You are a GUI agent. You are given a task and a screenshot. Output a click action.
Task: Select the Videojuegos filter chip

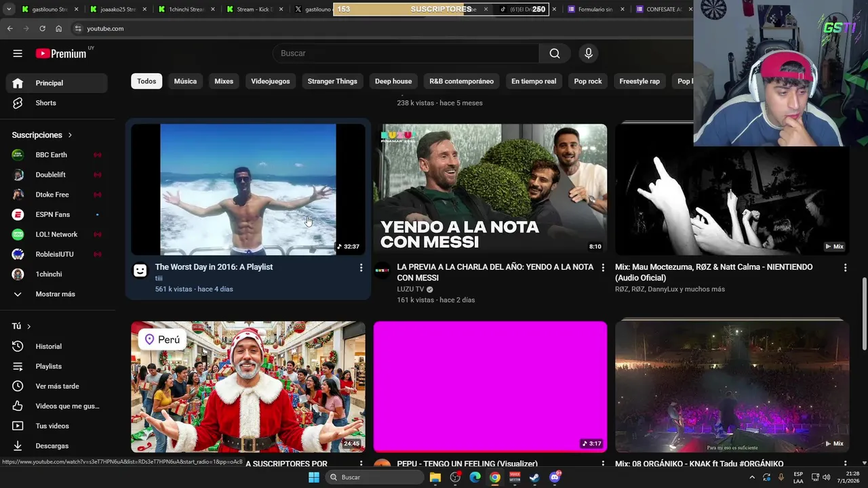pos(271,81)
